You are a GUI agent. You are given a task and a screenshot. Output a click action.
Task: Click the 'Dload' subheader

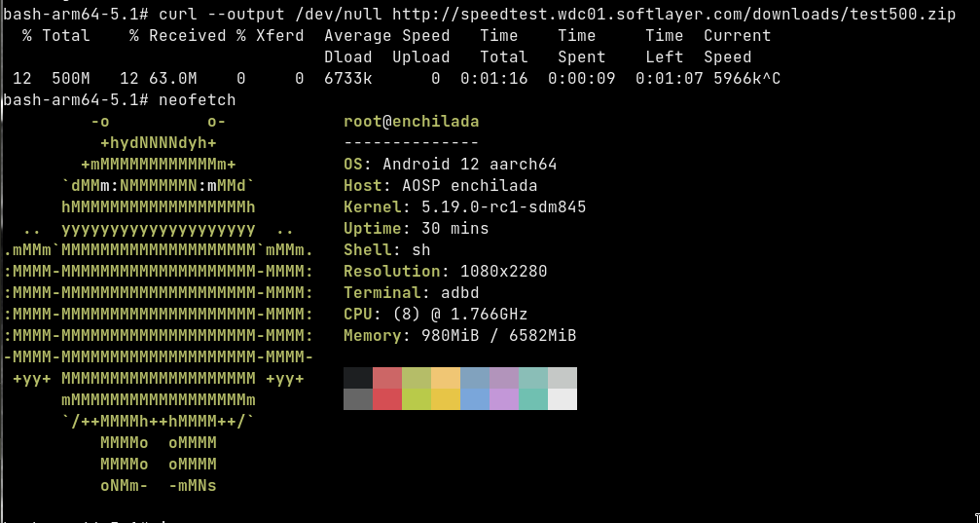[348, 56]
